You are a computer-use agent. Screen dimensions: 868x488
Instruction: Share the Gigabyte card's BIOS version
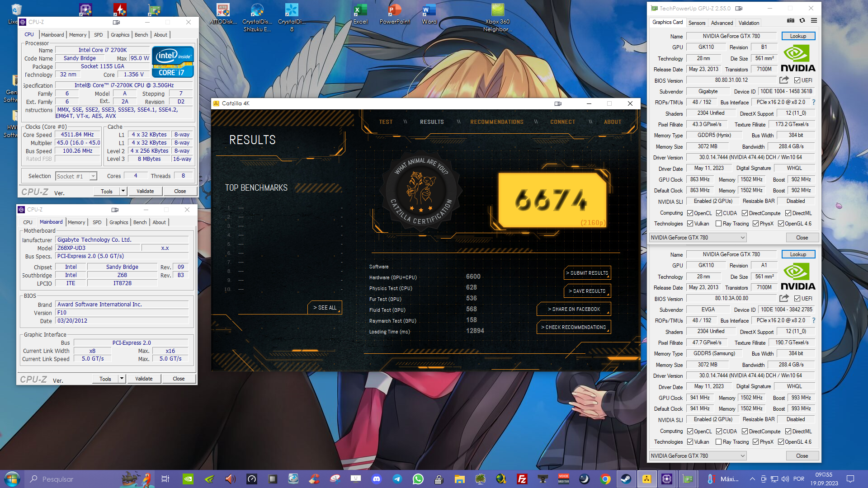(x=784, y=80)
